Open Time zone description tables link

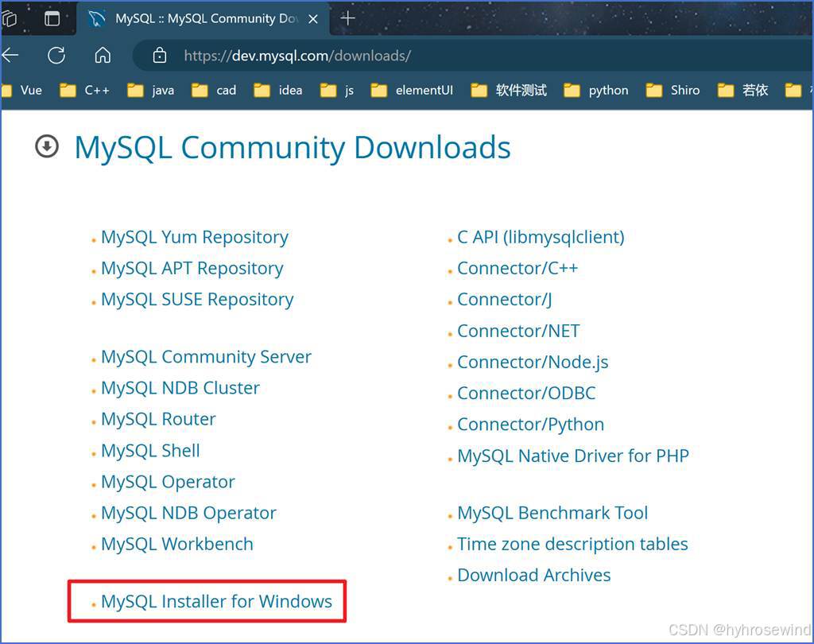pos(572,545)
